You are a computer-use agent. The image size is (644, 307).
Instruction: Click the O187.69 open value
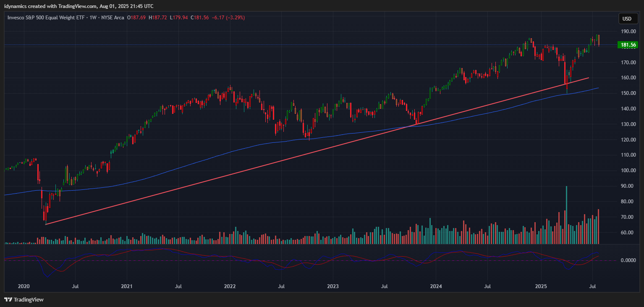[x=136, y=18]
